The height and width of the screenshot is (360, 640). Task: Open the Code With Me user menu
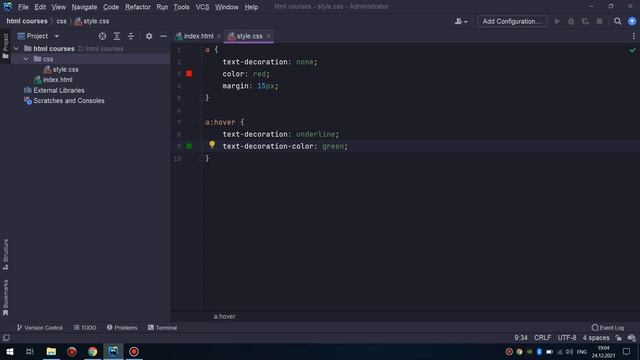coord(461,21)
